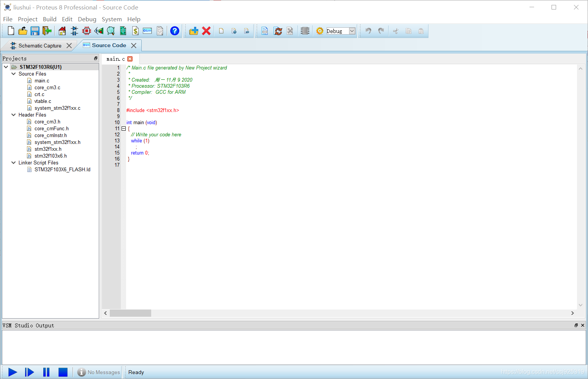Run simulation with play button

pyautogui.click(x=13, y=372)
